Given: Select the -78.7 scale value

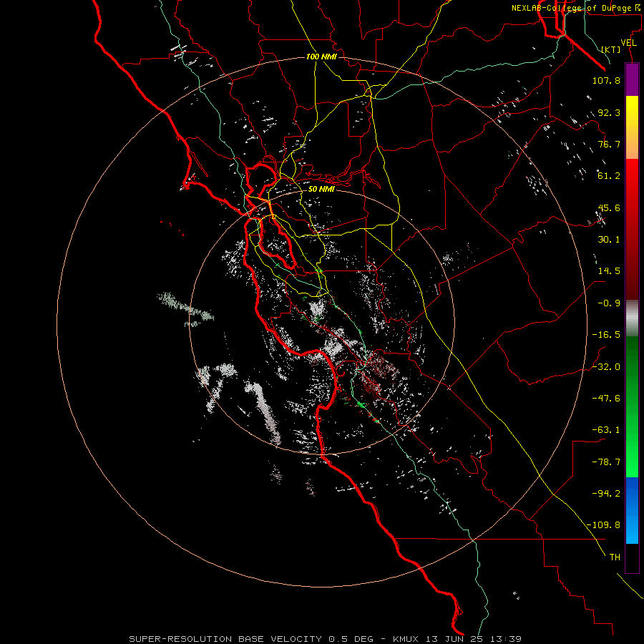Looking at the screenshot, I should point(606,462).
